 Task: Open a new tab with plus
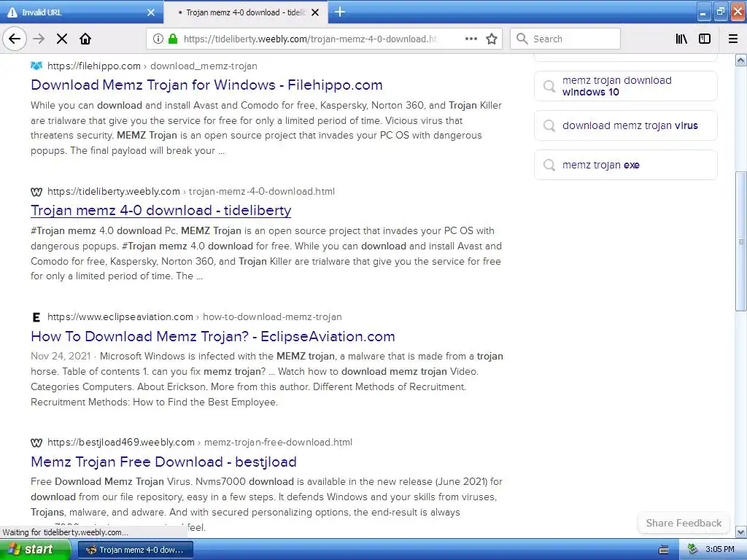(340, 12)
